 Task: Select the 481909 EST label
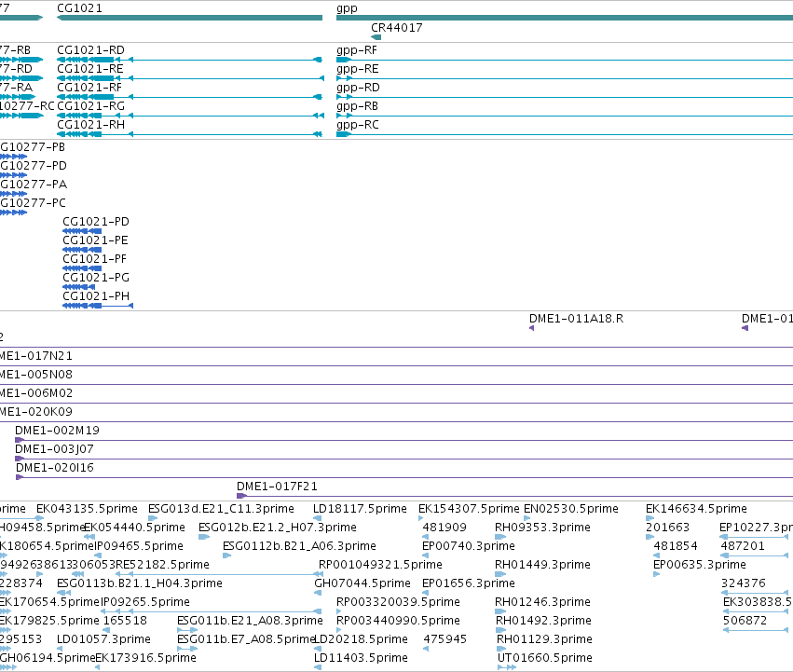444,528
